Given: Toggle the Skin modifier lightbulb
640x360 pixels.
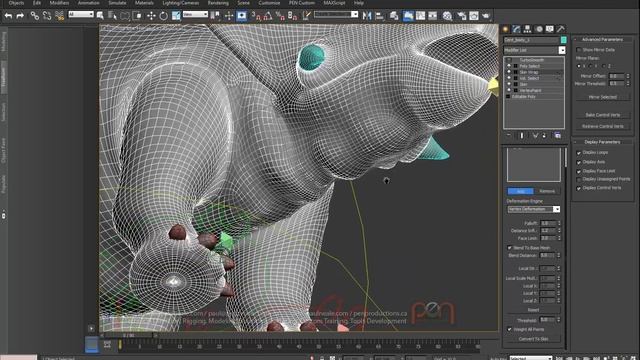Looking at the screenshot, I should click(509, 84).
